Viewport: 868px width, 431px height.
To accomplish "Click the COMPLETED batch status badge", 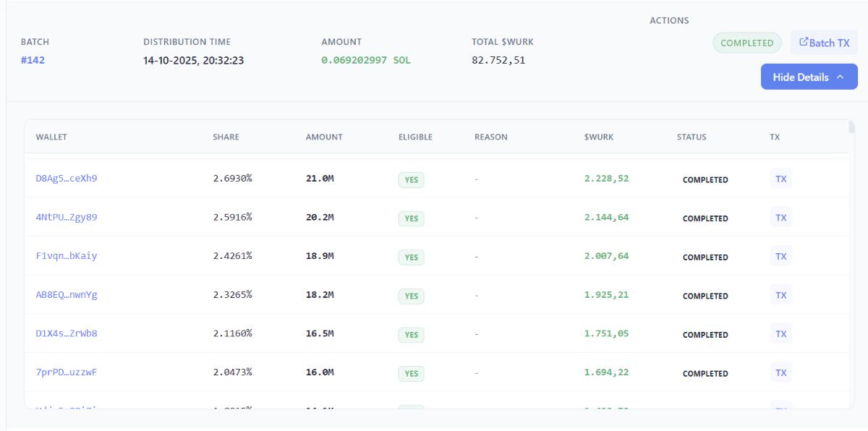I will click(746, 43).
